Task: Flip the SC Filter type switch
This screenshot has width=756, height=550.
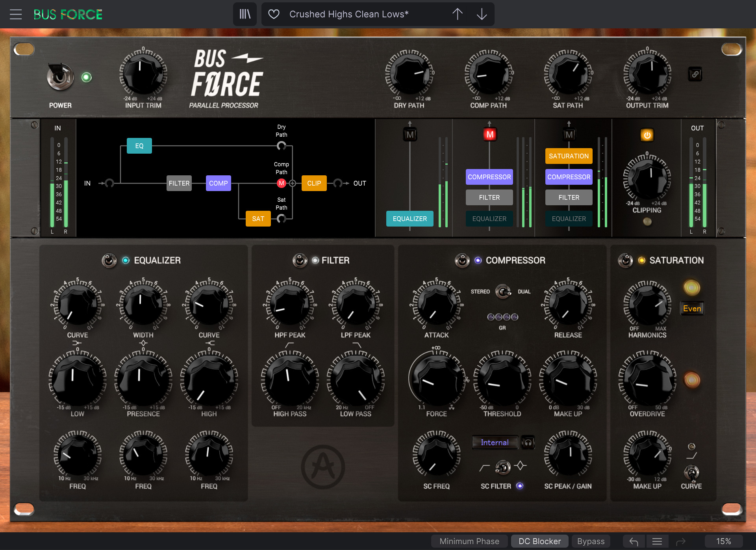Action: coord(503,467)
